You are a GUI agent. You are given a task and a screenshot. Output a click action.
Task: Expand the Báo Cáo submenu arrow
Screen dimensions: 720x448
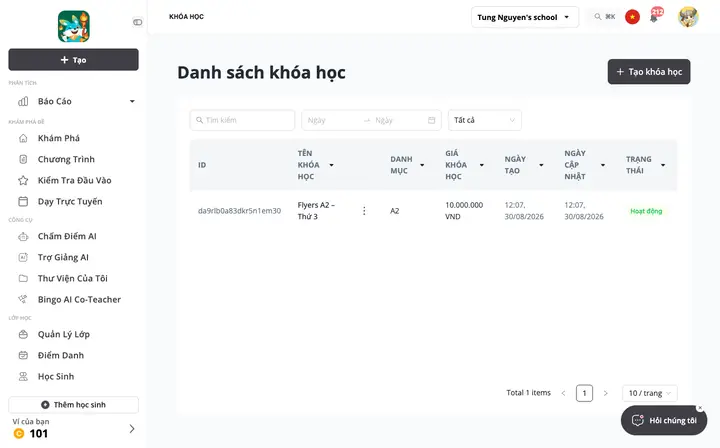click(132, 101)
